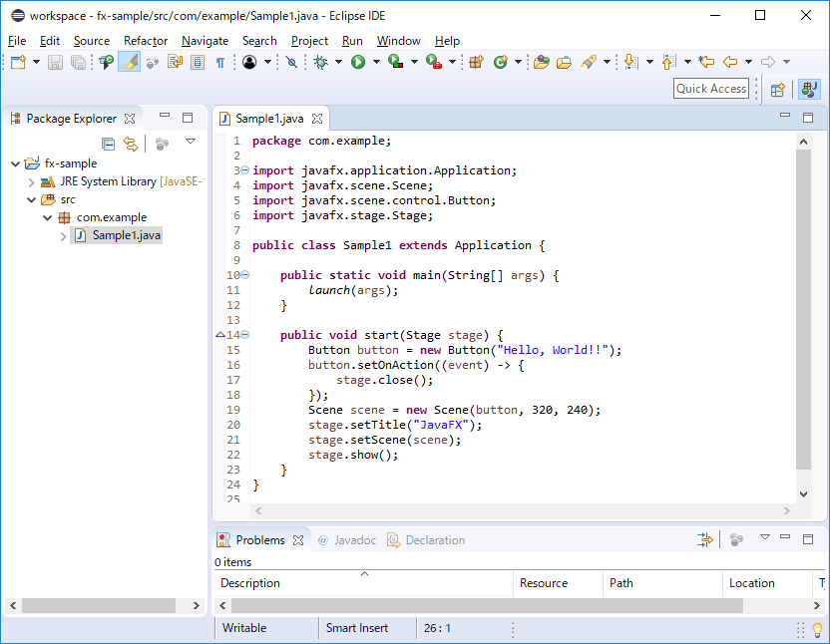Click the Save All icon
The image size is (830, 644).
[x=78, y=62]
